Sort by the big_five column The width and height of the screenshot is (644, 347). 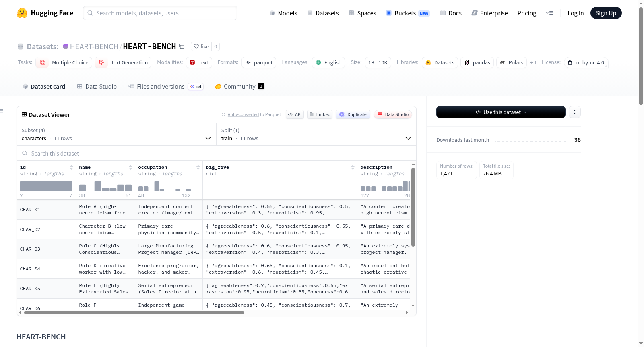[353, 167]
